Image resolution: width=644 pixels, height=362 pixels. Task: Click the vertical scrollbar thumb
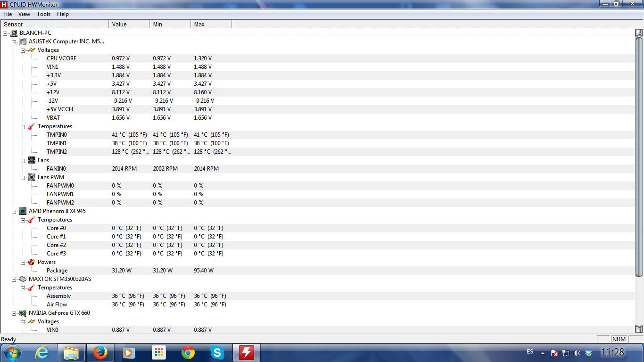(x=639, y=157)
